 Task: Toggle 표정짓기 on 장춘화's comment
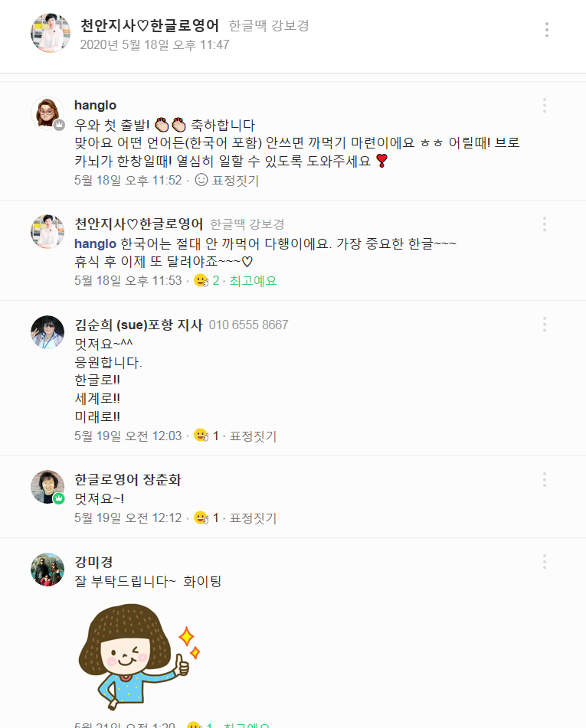253,518
